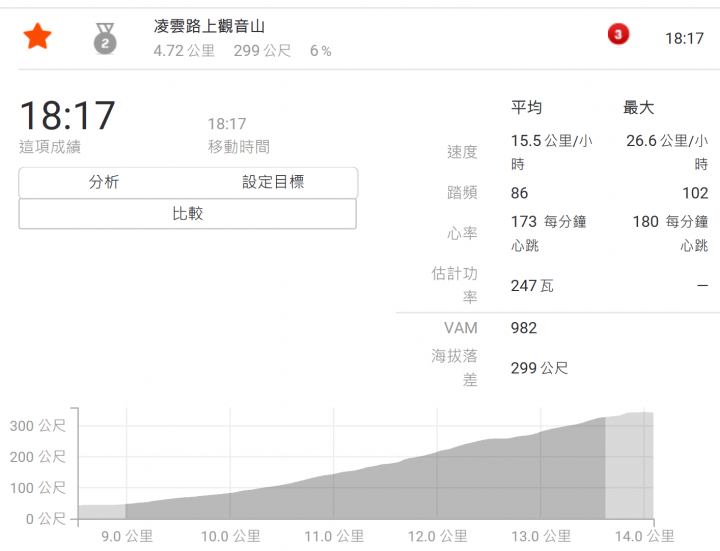Click the 247 瓦 power value
The width and height of the screenshot is (720, 551).
[532, 286]
